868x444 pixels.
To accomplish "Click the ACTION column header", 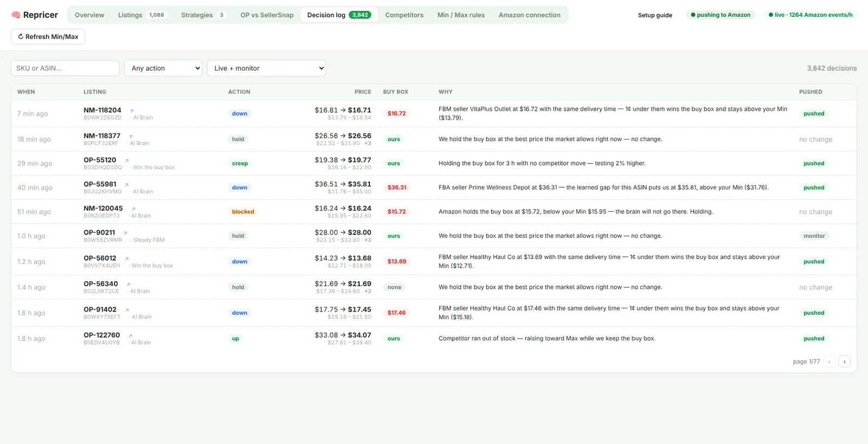I will pyautogui.click(x=239, y=92).
